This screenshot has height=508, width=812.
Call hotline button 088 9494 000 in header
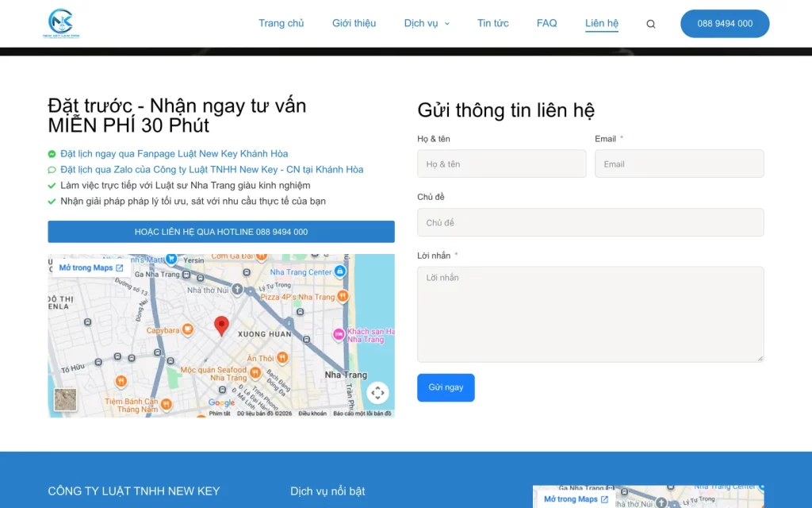click(725, 23)
